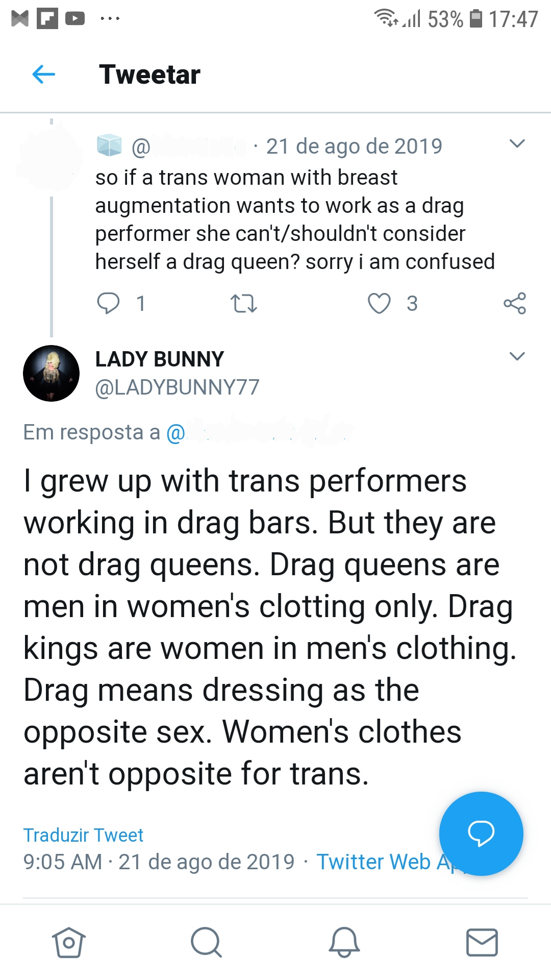The height and width of the screenshot is (980, 551).
Task: Open the Search tab
Action: (206, 942)
